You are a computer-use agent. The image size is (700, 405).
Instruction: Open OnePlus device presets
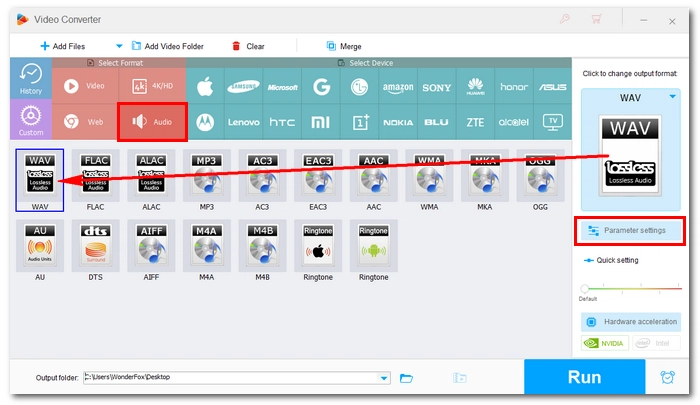(359, 122)
